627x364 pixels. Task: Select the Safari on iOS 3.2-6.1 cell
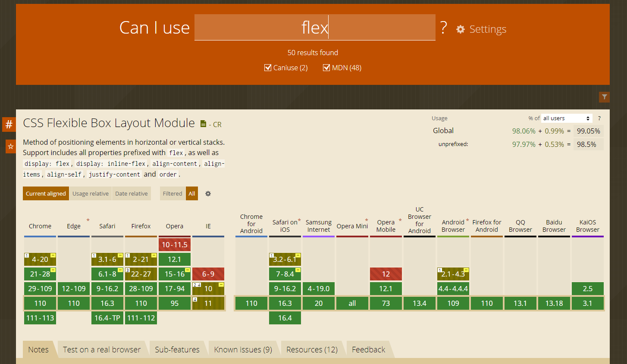pos(285,259)
